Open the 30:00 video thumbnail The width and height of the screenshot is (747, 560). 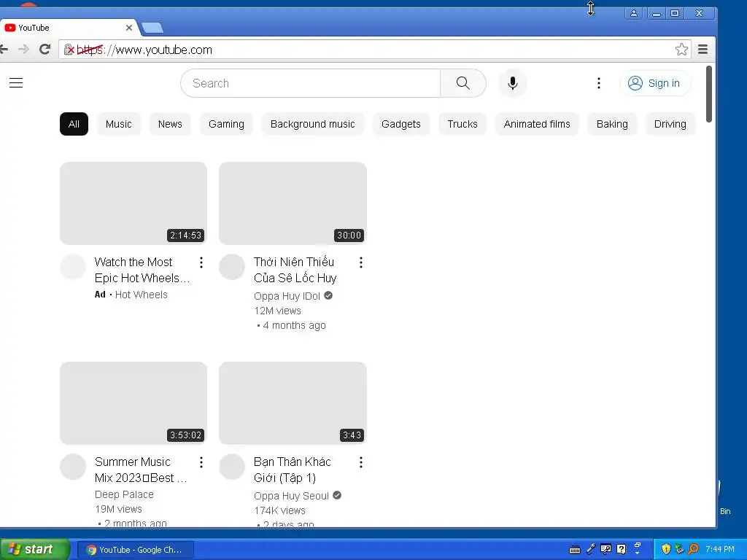tap(293, 203)
